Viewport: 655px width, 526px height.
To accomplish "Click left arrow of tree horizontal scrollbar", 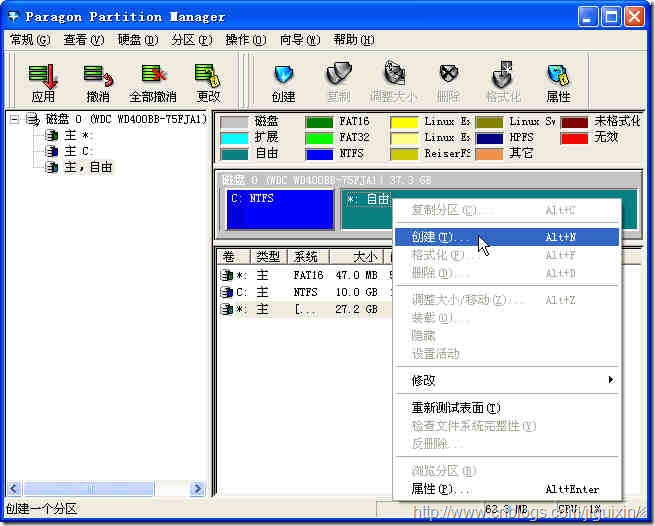I will [14, 488].
